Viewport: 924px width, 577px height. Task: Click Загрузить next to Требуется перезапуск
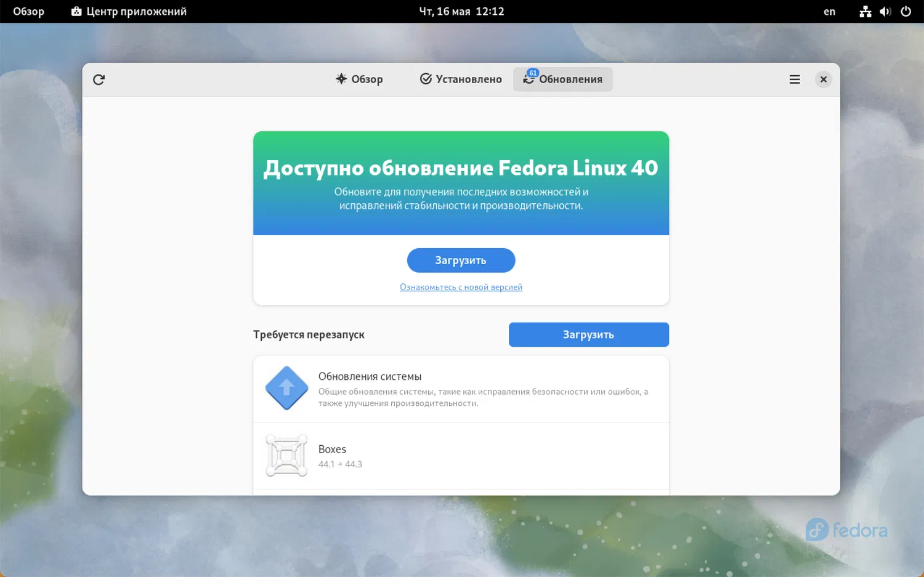pos(588,335)
